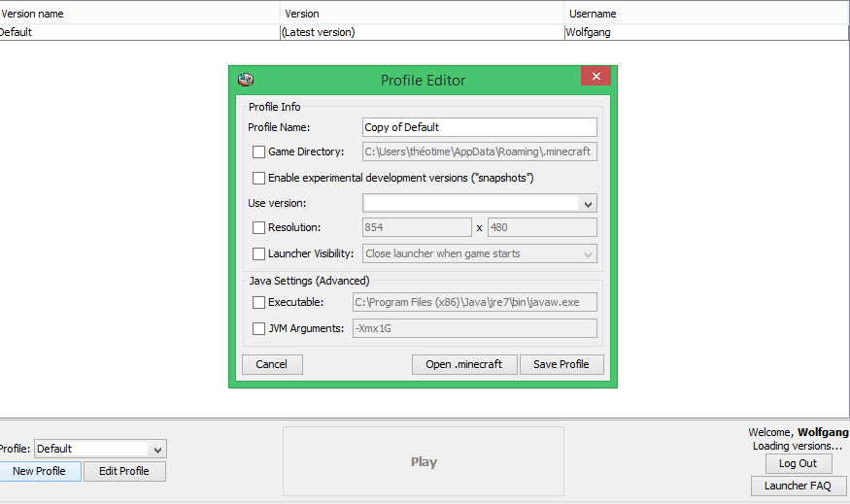Click the Game Directory path field
850x504 pixels.
click(480, 151)
